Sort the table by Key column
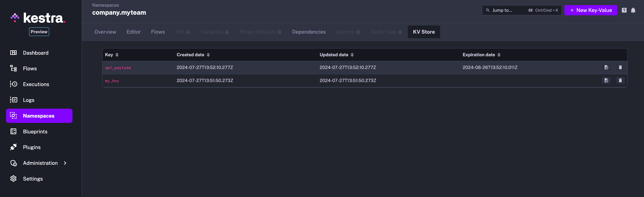 [112, 55]
